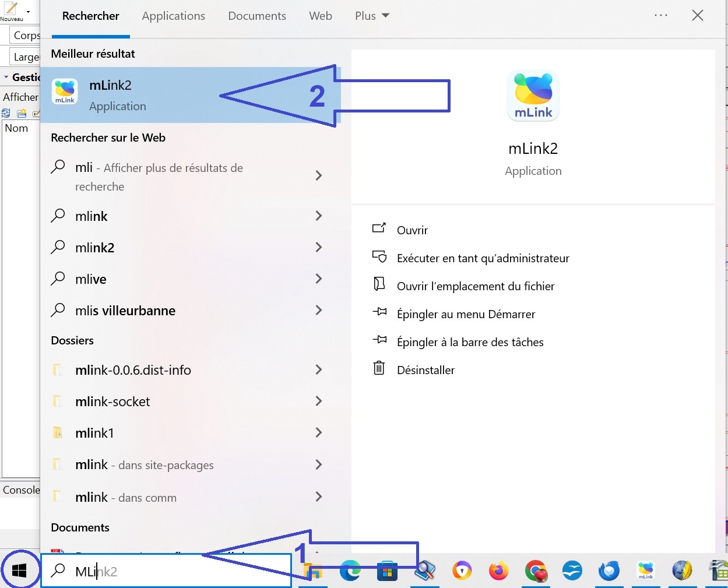Expand the Plus filter dropdown
Screen dimensions: 728x588
click(372, 16)
